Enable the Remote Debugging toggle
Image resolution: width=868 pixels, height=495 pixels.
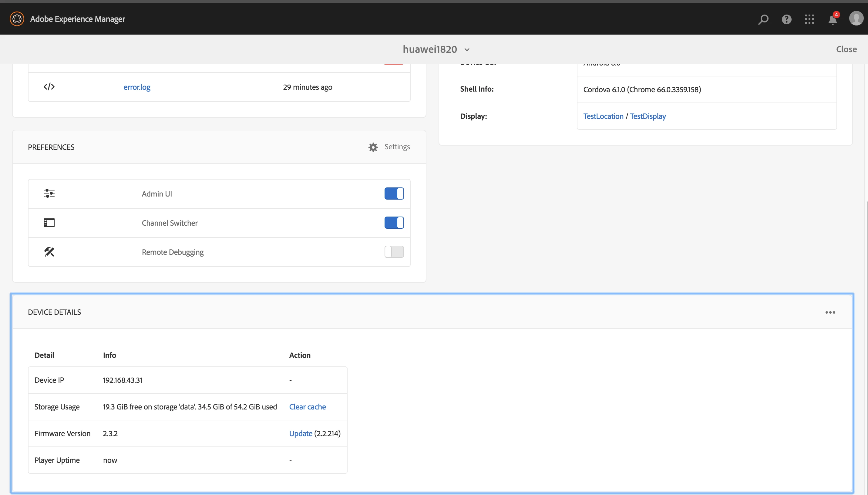[x=394, y=252]
